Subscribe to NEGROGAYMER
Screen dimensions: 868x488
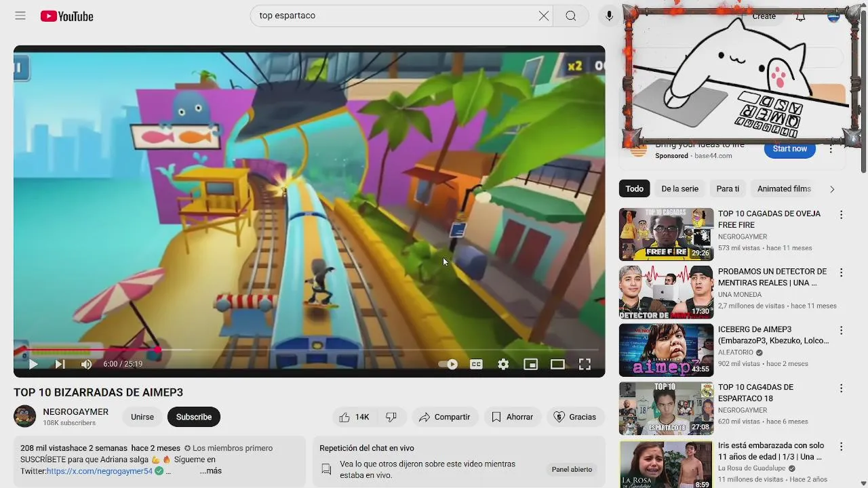pyautogui.click(x=194, y=417)
